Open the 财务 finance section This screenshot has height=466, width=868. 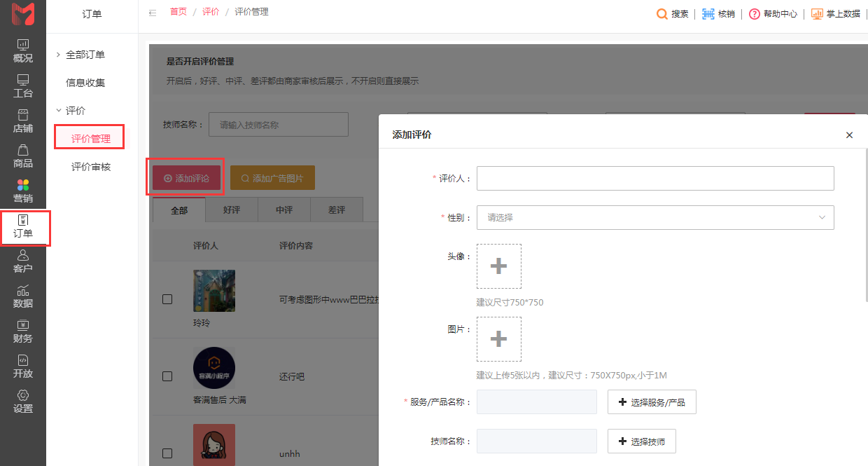pos(23,331)
